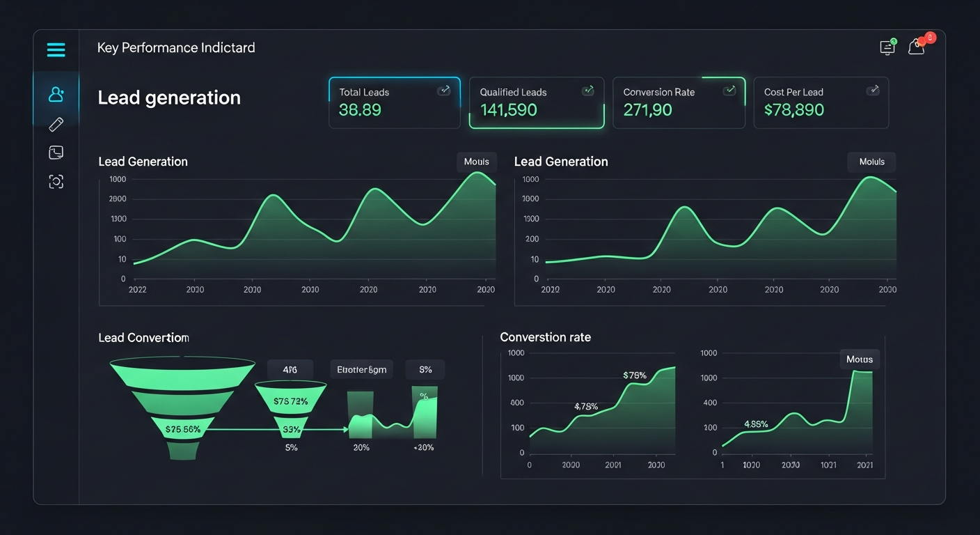Image resolution: width=980 pixels, height=535 pixels.
Task: Toggle the checkmark on Conversion Rate card
Action: click(729, 90)
